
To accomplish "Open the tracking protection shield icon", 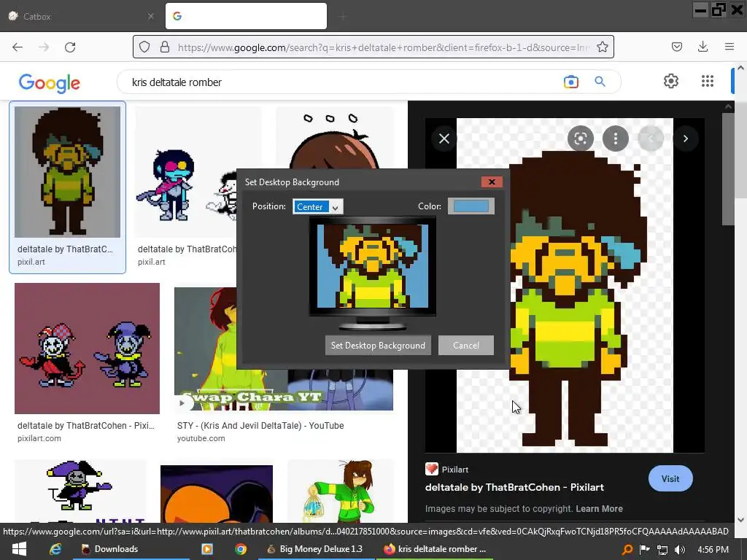I will click(x=144, y=47).
